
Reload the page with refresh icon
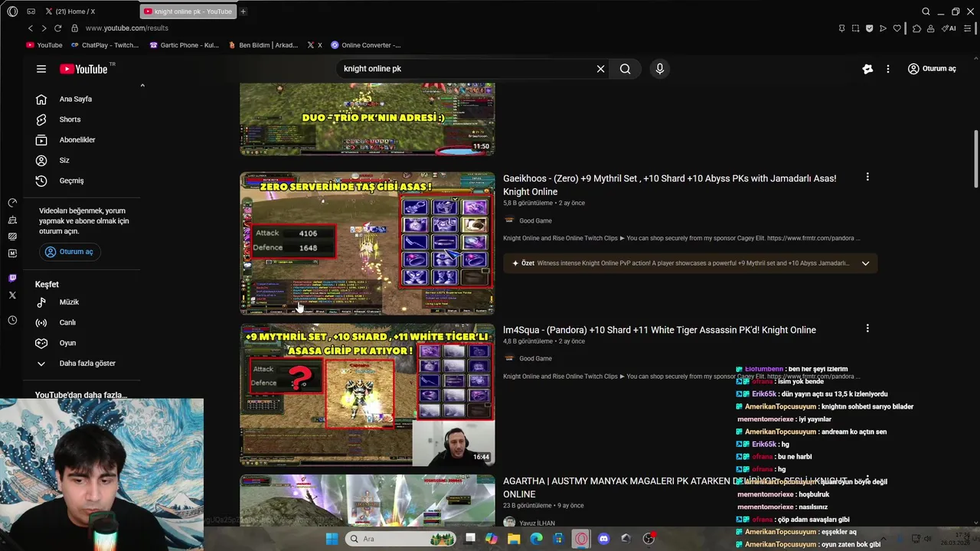click(x=57, y=28)
